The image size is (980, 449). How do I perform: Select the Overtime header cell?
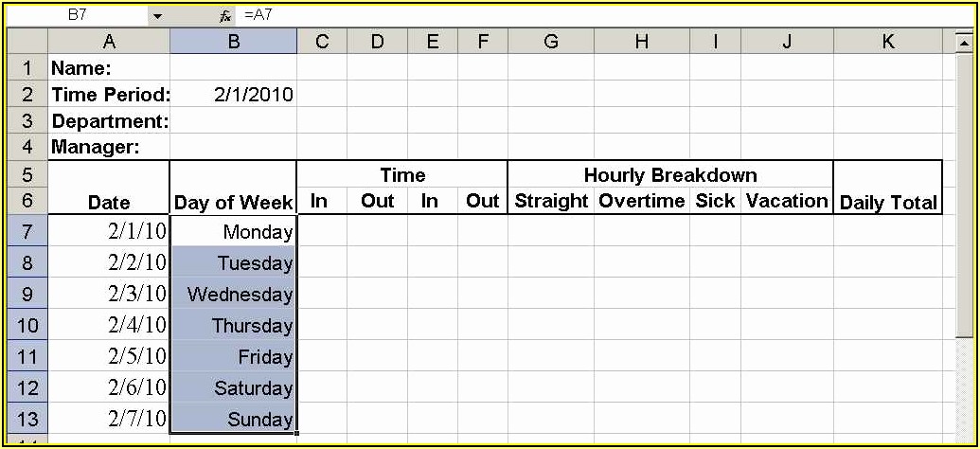point(641,201)
